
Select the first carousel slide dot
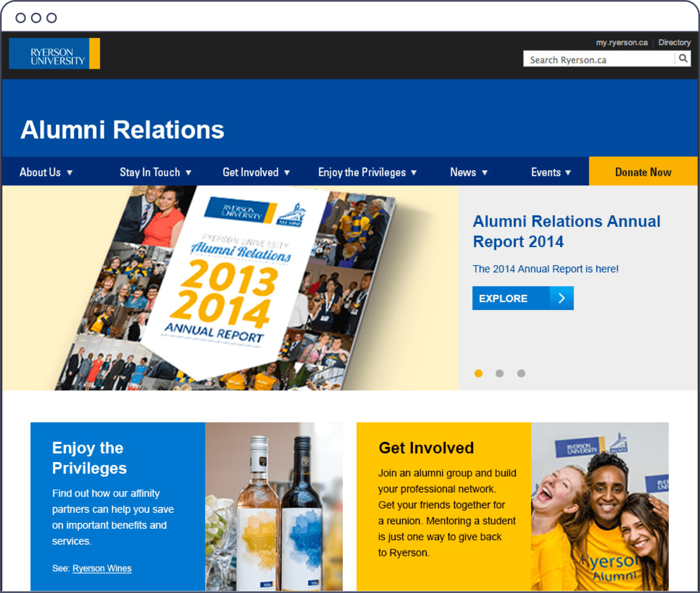pyautogui.click(x=478, y=373)
